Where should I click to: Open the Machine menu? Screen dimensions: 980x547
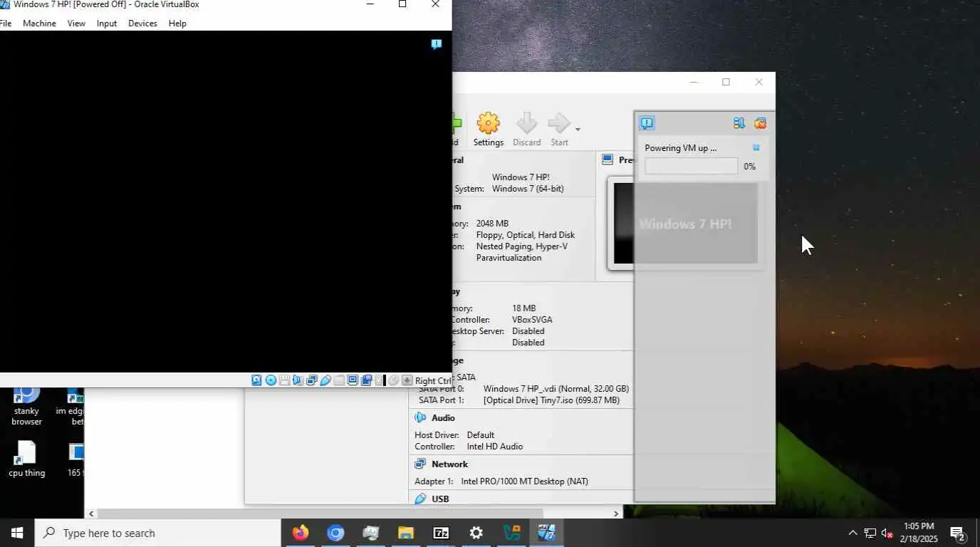tap(39, 24)
